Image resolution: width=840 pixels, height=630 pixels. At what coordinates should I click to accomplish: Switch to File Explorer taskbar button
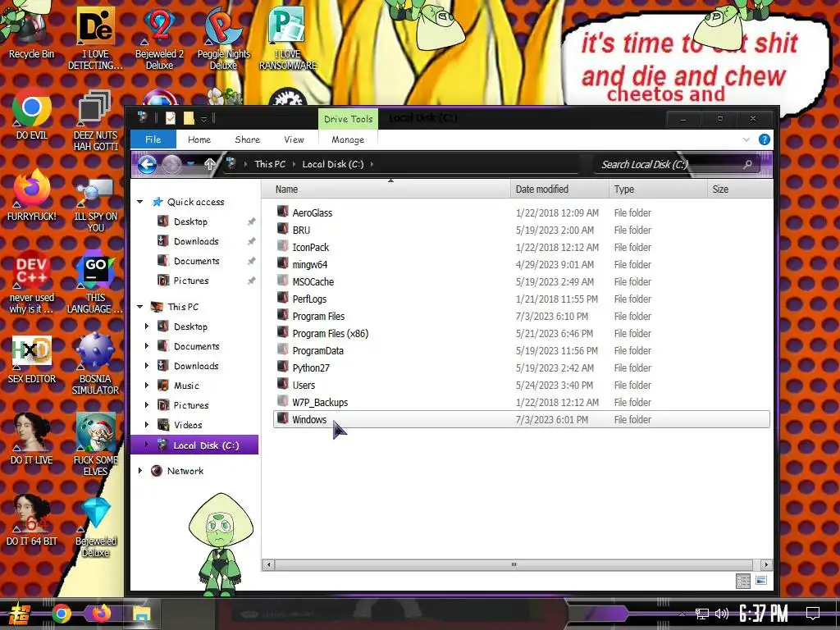click(141, 614)
